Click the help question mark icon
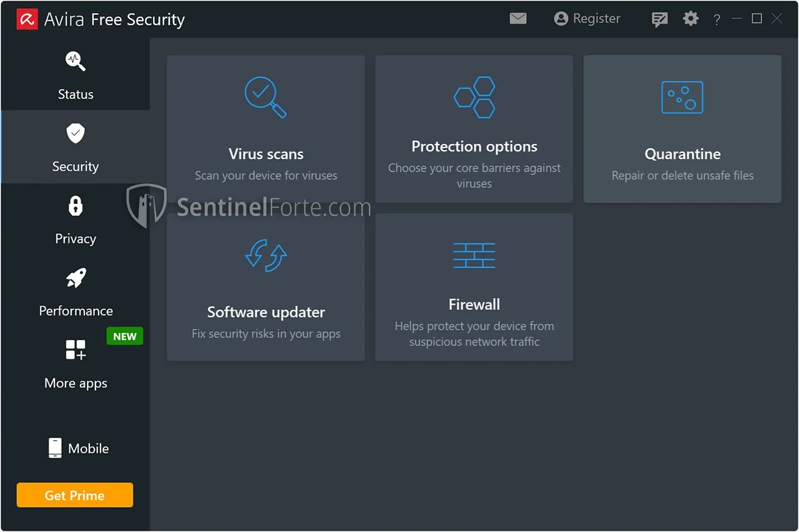Viewport: 799px width, 532px height. pyautogui.click(x=717, y=20)
